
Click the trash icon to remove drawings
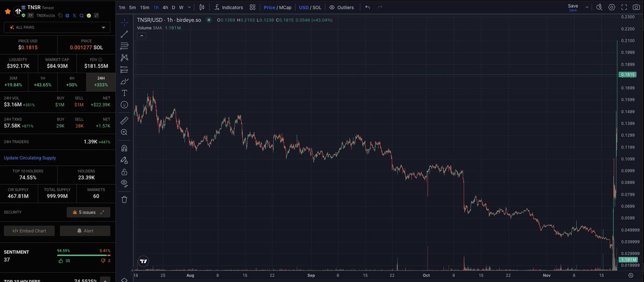125,199
